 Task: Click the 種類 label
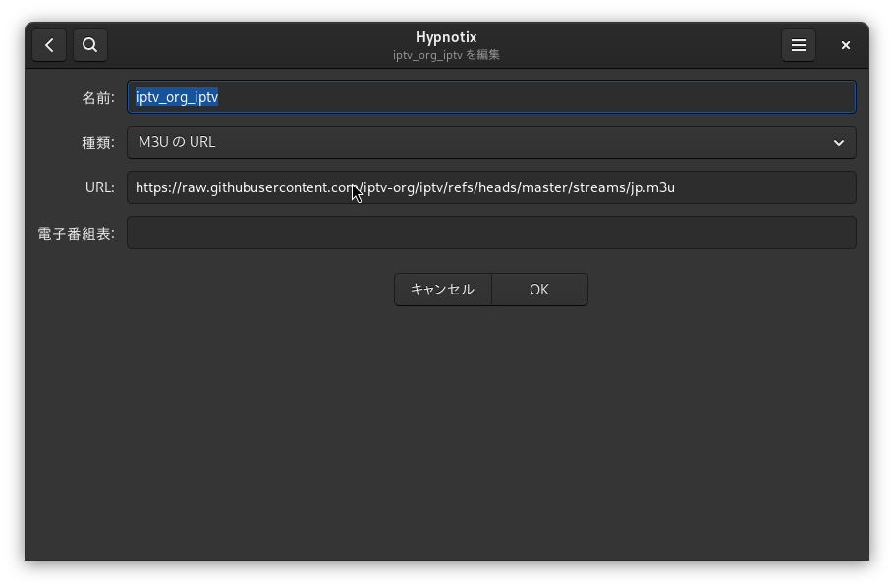coord(97,142)
